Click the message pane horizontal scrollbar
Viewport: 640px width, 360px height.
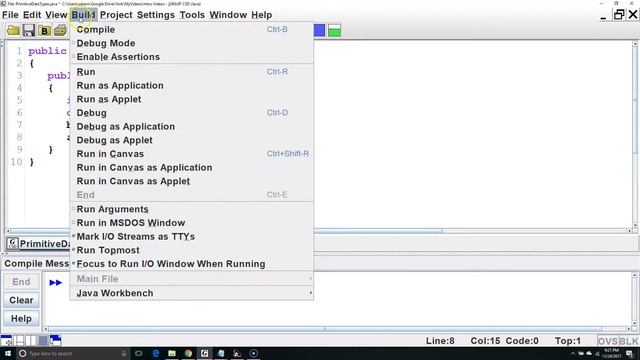337,329
